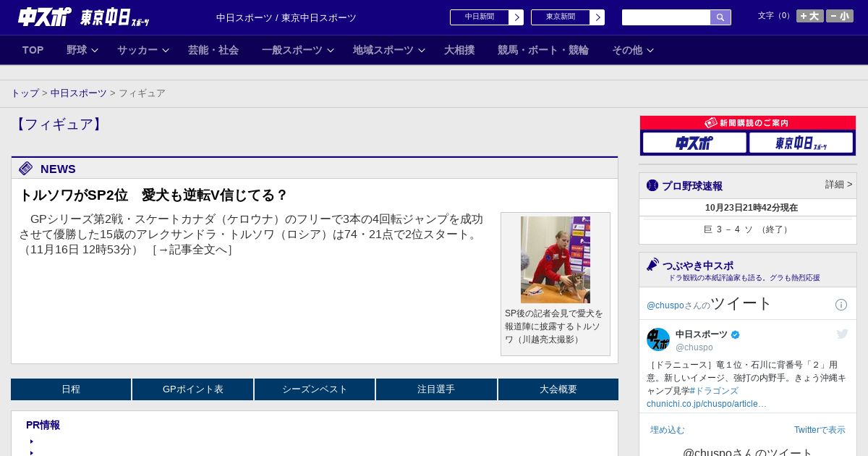The image size is (868, 456).
Task: Select the シーズンベスト tab
Action: 315,389
